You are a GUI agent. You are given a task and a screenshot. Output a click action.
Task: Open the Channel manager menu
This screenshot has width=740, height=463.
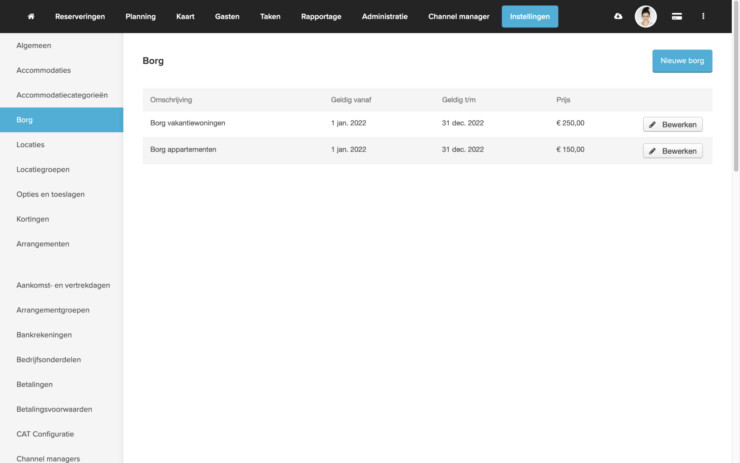pos(459,17)
